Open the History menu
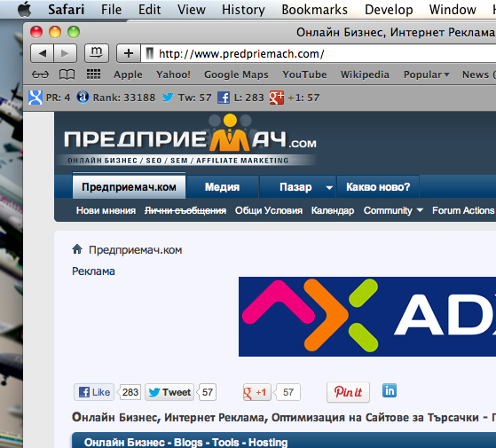 pyautogui.click(x=243, y=10)
